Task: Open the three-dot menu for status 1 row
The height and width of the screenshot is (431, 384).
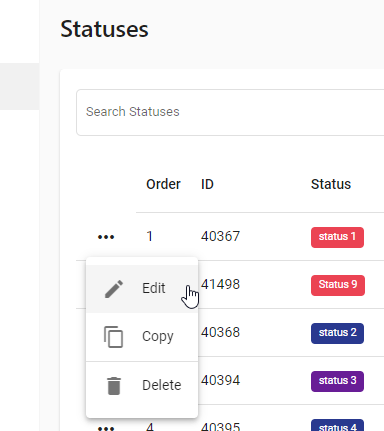Action: click(106, 237)
